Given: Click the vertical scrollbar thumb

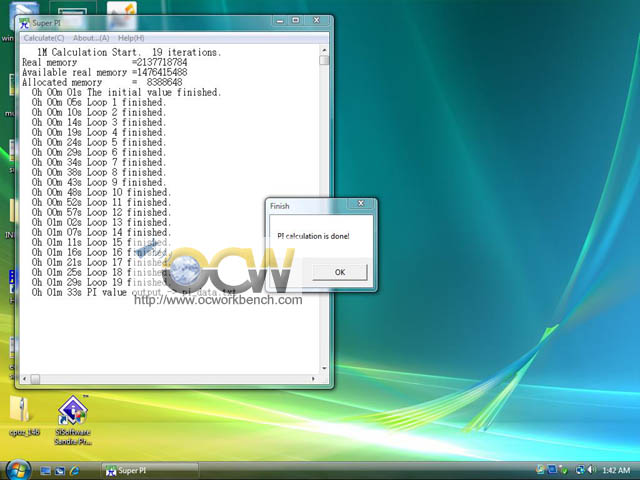Looking at the screenshot, I should click(x=324, y=60).
